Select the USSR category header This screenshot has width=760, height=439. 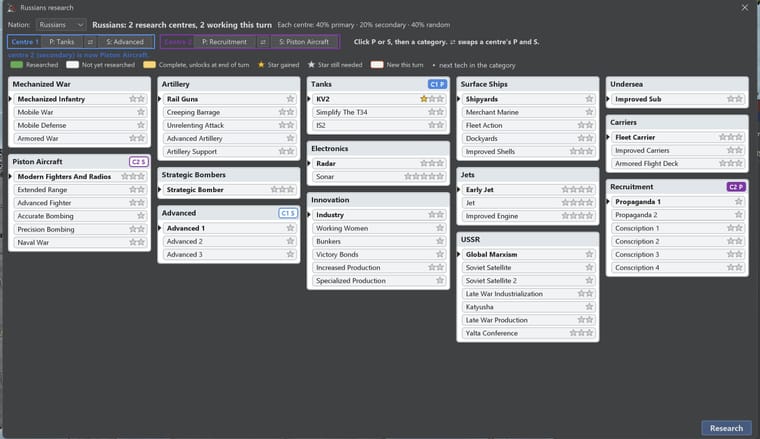pos(528,240)
